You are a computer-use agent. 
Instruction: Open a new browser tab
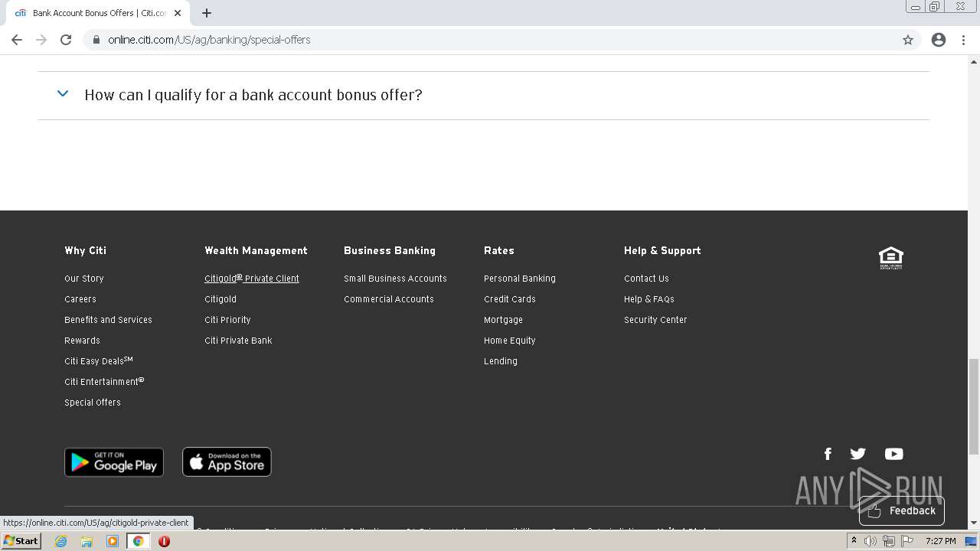(x=207, y=13)
